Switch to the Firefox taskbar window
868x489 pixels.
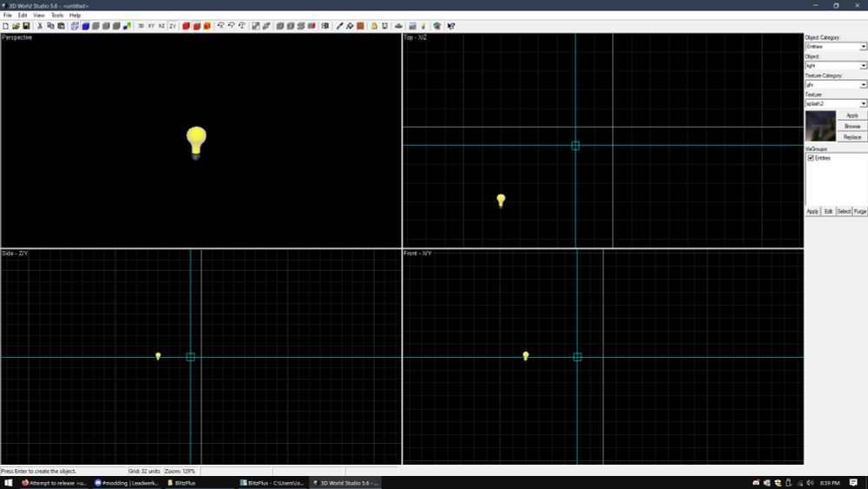point(54,483)
